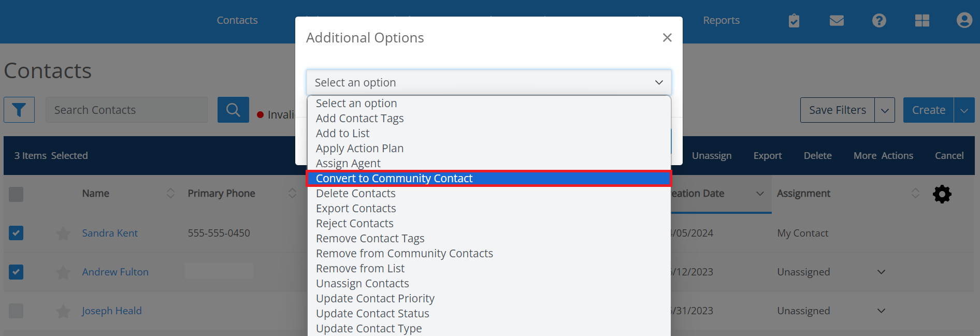The image size is (980, 336).
Task: Favorite Sandra Kent with the star icon
Action: (x=63, y=233)
